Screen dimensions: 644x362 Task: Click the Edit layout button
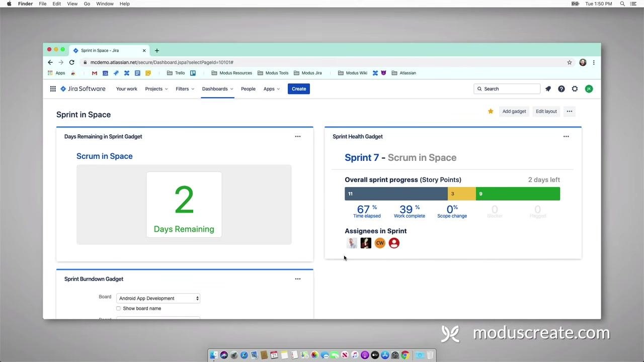546,112
